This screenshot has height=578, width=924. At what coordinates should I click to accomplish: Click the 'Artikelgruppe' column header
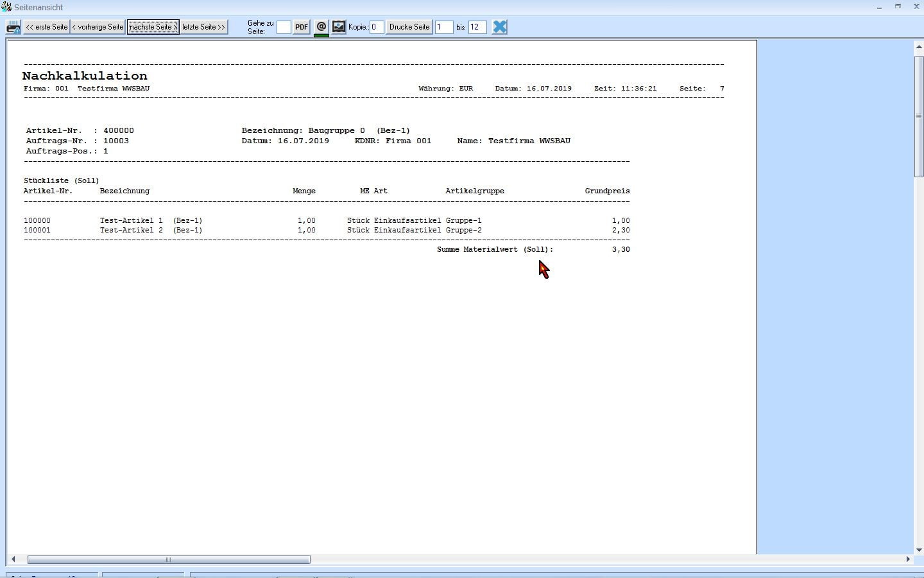[x=475, y=191]
